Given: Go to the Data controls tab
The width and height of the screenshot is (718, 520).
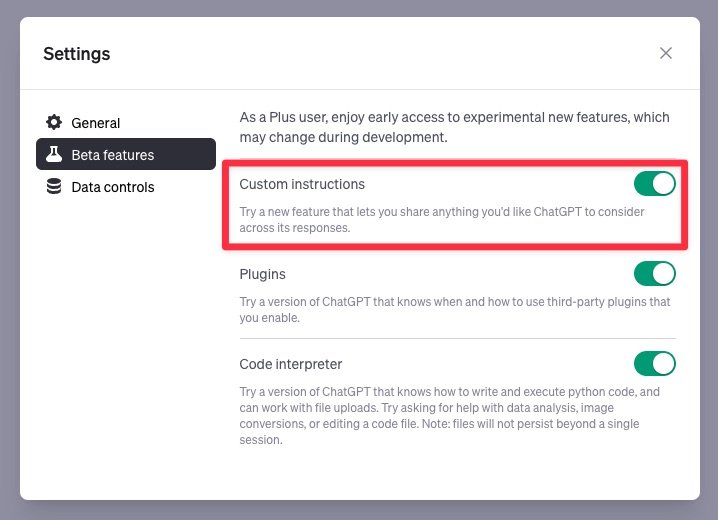Looking at the screenshot, I should (113, 187).
